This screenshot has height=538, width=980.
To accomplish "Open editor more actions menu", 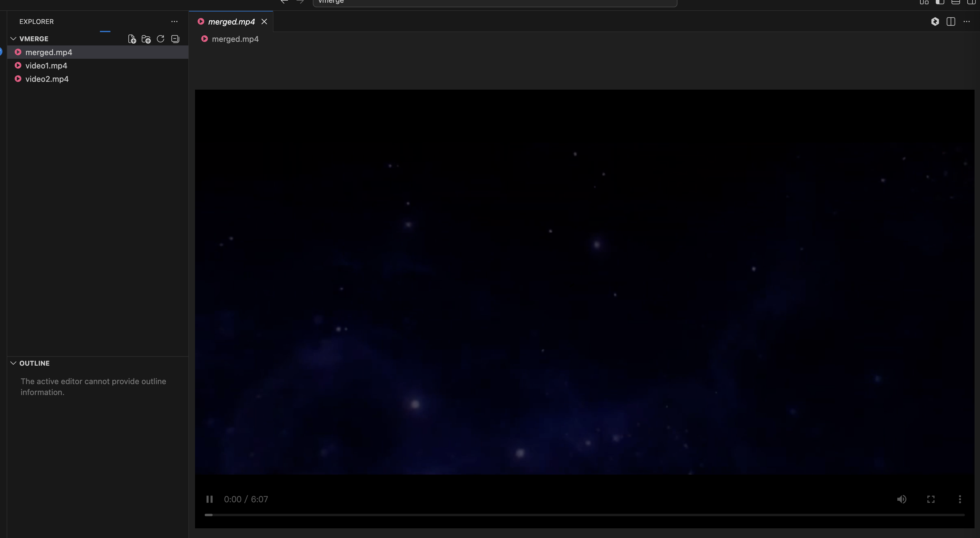I will (x=966, y=21).
